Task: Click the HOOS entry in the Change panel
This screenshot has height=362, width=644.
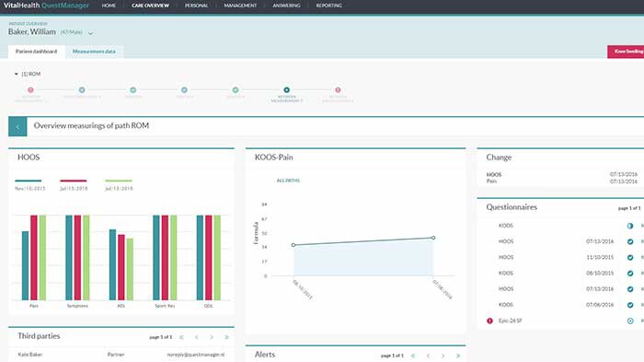Action: [x=494, y=175]
